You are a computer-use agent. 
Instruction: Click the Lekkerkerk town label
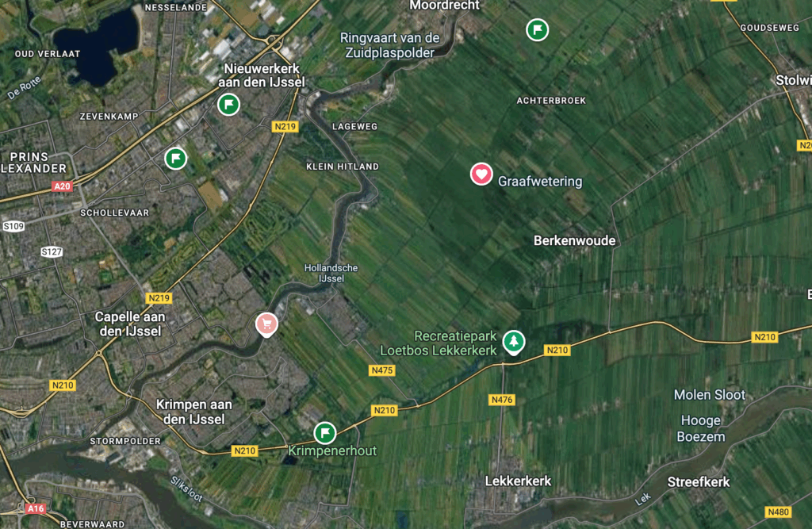518,481
